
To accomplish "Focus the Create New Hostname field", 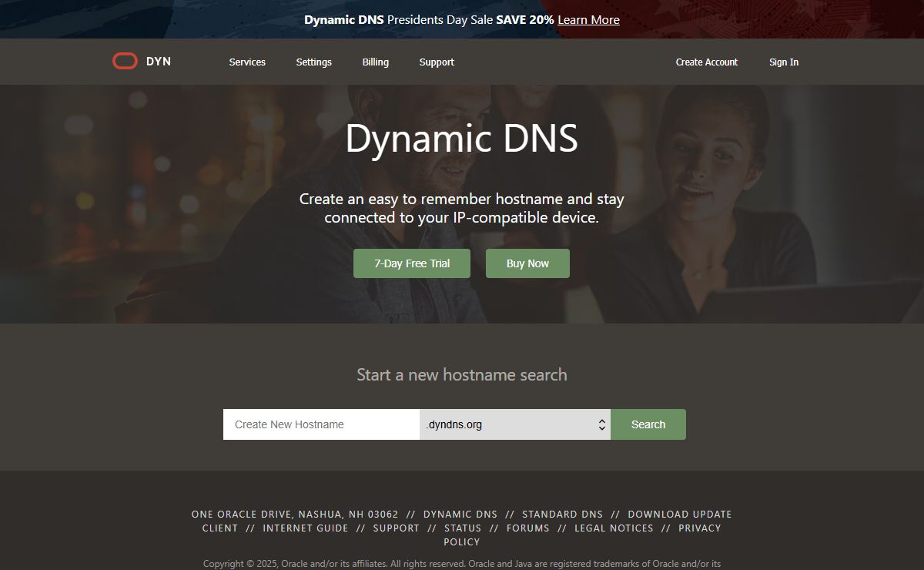I will tap(321, 424).
